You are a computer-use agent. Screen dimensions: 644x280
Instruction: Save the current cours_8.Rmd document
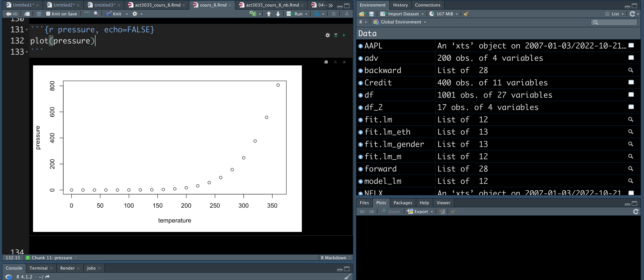tap(39, 14)
